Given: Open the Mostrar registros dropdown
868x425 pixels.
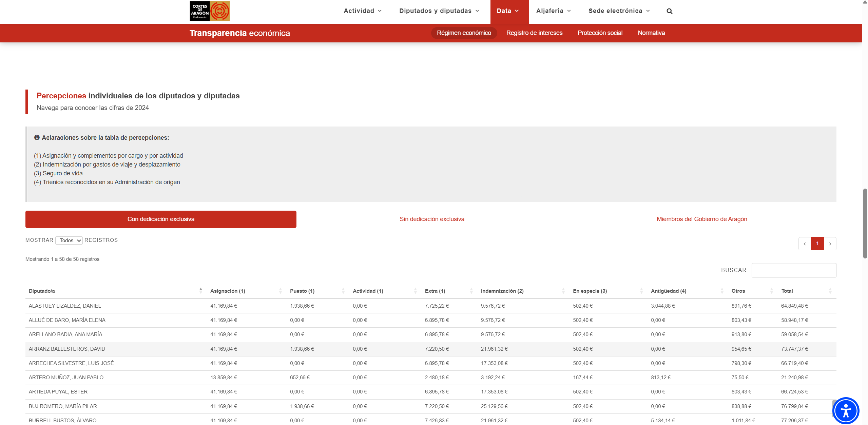Looking at the screenshot, I should [x=69, y=240].
